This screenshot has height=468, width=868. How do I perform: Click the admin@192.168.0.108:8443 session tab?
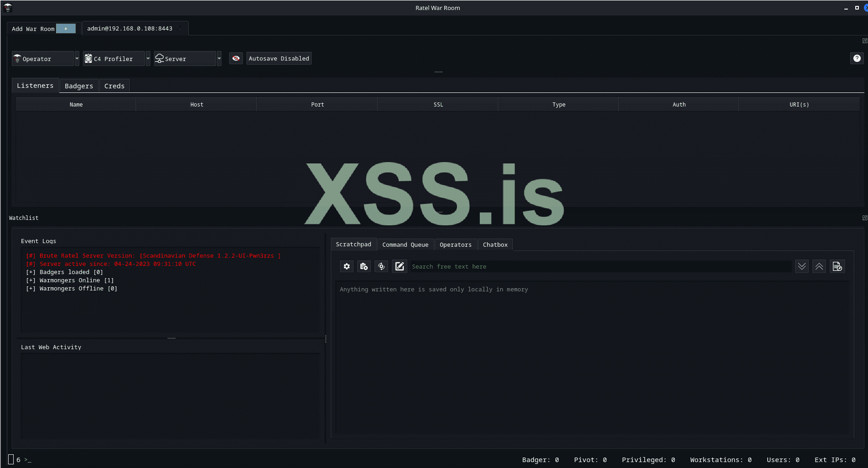click(130, 28)
